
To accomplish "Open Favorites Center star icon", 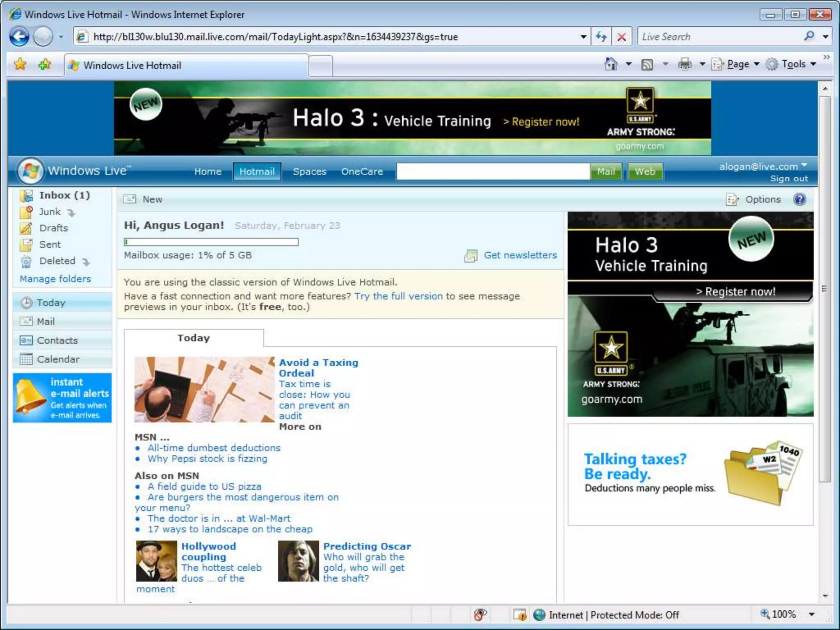I will 20,64.
